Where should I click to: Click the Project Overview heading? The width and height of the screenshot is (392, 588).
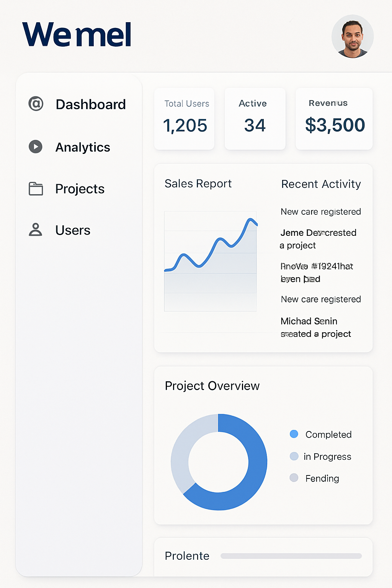(x=212, y=386)
